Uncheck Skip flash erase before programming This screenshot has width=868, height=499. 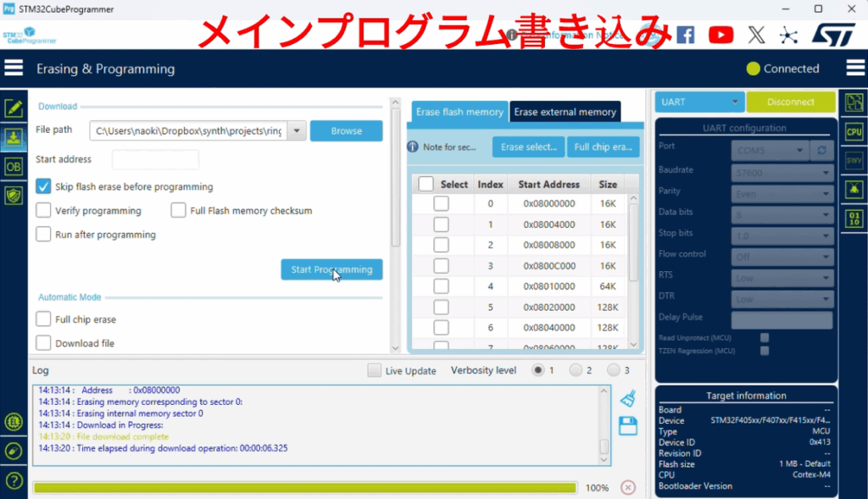click(43, 186)
